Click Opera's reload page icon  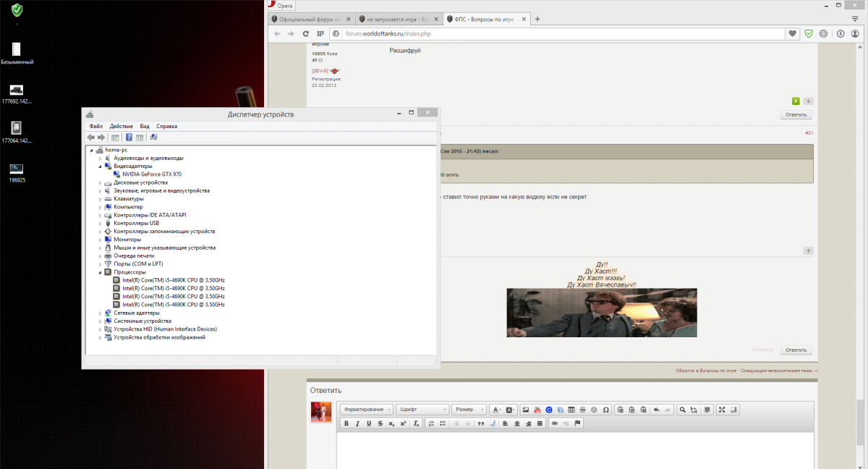click(x=306, y=33)
